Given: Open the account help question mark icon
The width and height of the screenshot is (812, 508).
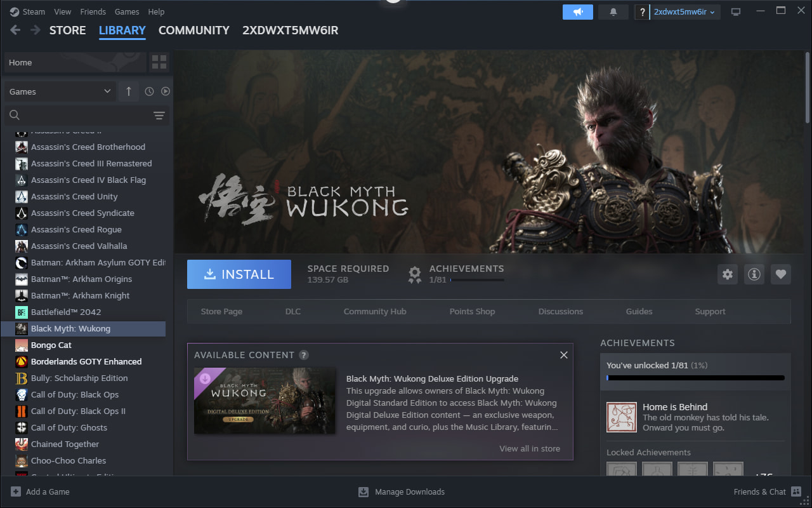Looking at the screenshot, I should click(x=643, y=12).
